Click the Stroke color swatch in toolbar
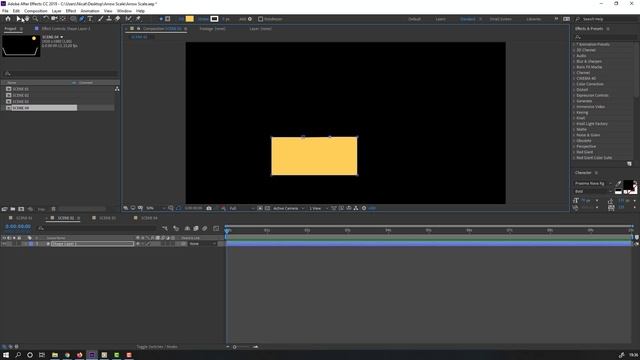This screenshot has width=640, height=360. 214,19
